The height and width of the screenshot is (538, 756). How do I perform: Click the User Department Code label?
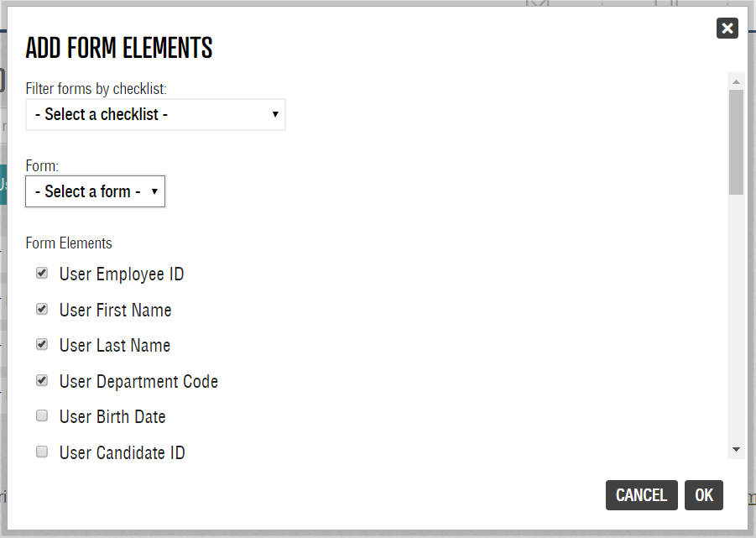(138, 382)
